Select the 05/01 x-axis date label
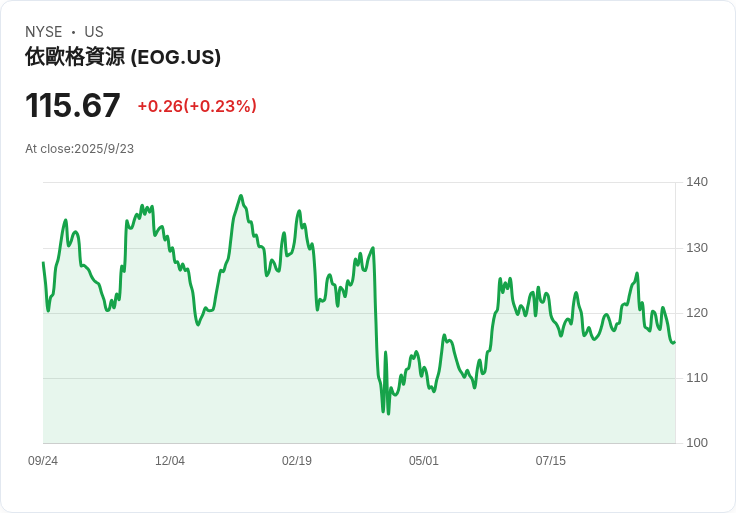The width and height of the screenshot is (736, 513). coord(423,460)
